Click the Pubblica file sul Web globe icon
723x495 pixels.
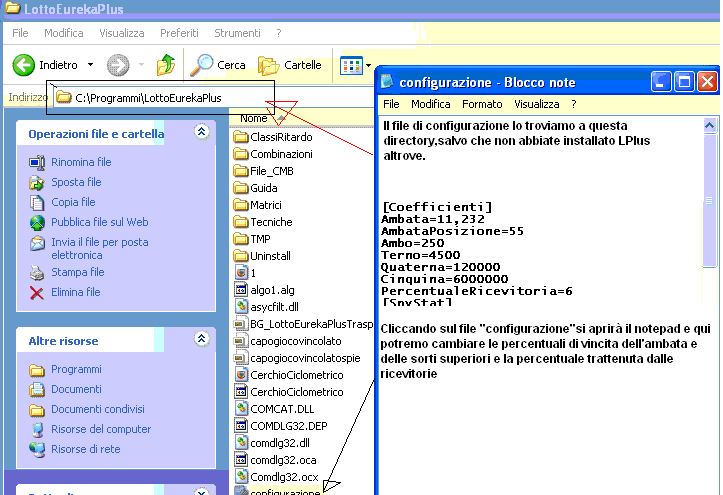coord(37,223)
